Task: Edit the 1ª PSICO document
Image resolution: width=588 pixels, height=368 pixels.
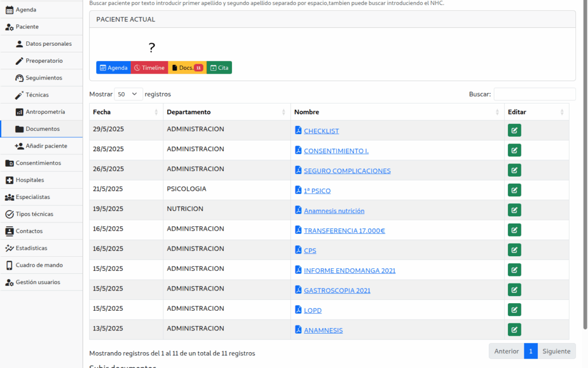Action: tap(514, 190)
